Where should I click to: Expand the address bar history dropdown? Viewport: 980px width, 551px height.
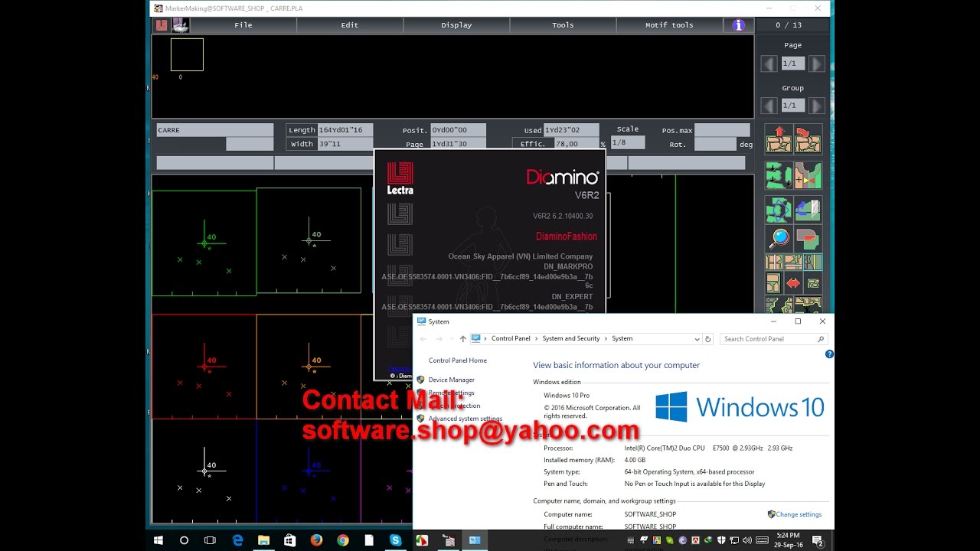pos(697,339)
